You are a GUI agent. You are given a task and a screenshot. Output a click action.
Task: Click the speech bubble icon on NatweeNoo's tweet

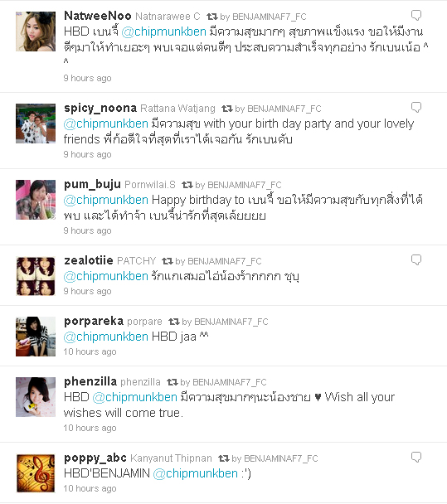click(x=416, y=15)
